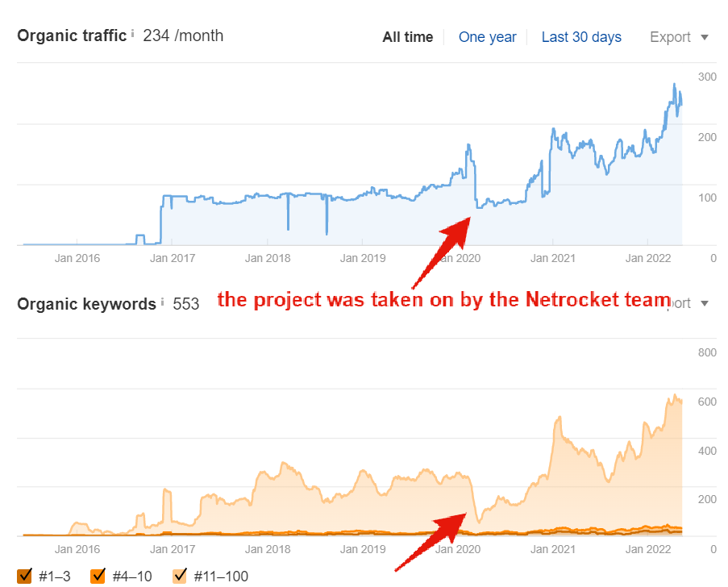Click the Organic traffic heading

(71, 35)
